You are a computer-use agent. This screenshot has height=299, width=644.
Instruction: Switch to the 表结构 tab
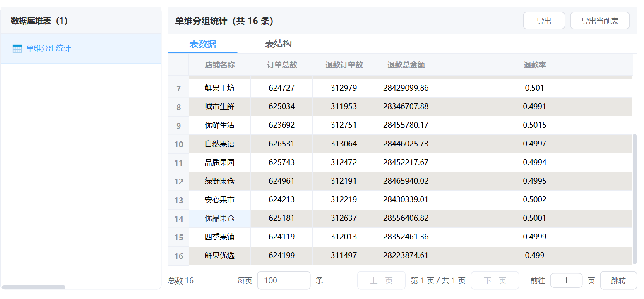pyautogui.click(x=278, y=44)
